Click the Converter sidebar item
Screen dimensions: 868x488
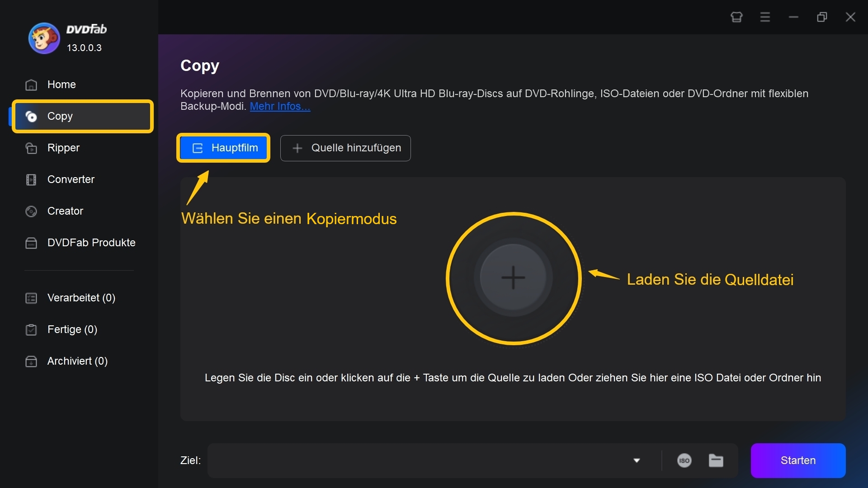point(71,179)
